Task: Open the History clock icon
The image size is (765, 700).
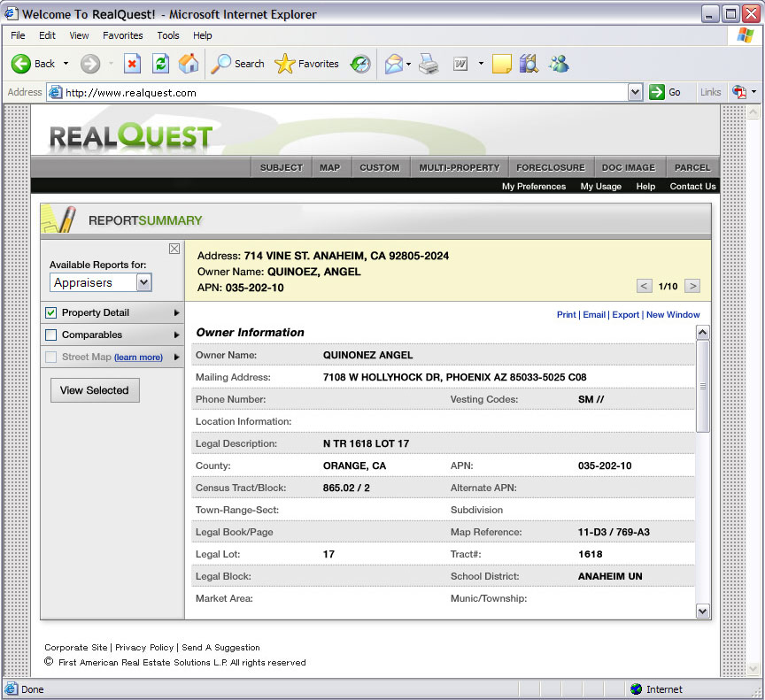Action: (x=360, y=64)
